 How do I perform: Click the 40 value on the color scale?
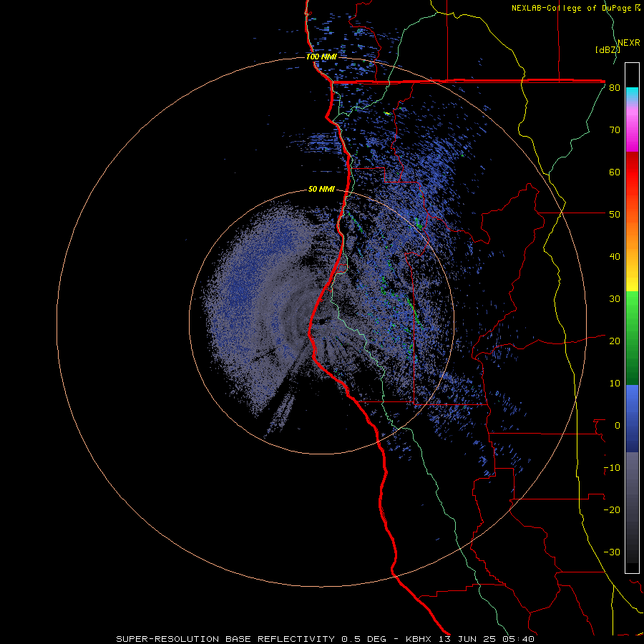615,257
